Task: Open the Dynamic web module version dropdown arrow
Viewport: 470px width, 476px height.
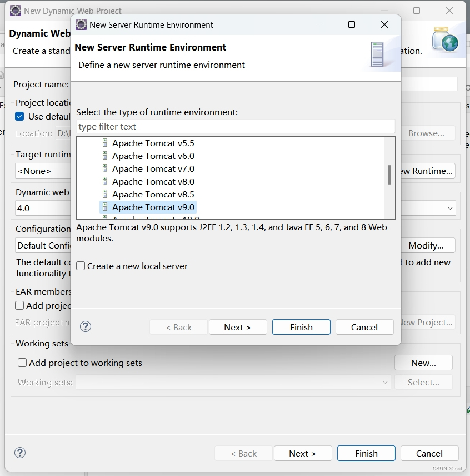Action: [450, 208]
